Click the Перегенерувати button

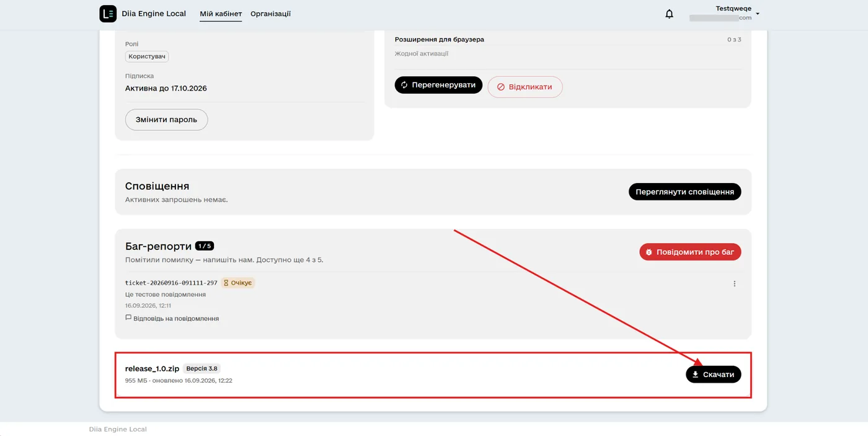click(x=438, y=85)
